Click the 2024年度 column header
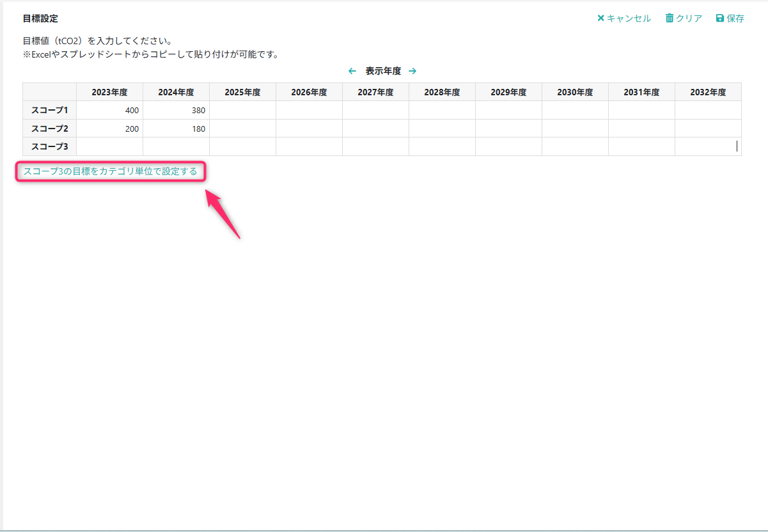Screen dimensions: 768x532 coord(176,92)
